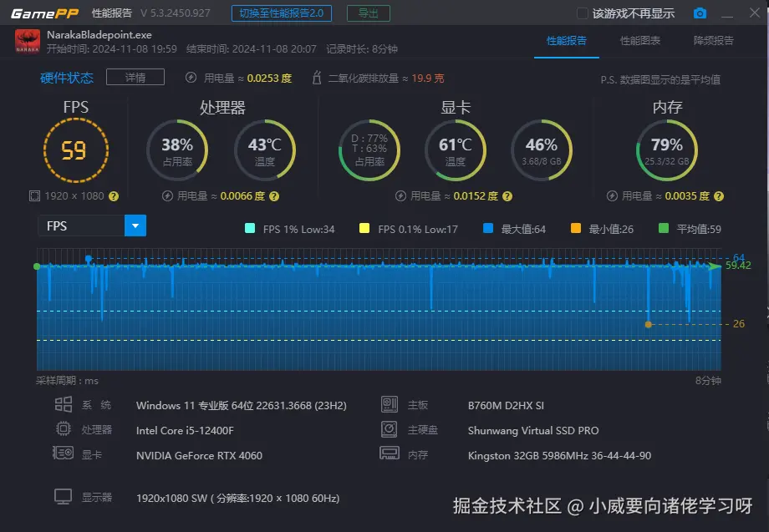Click the 1920x1080 SW display text
This screenshot has height=532, width=769.
click(x=238, y=499)
